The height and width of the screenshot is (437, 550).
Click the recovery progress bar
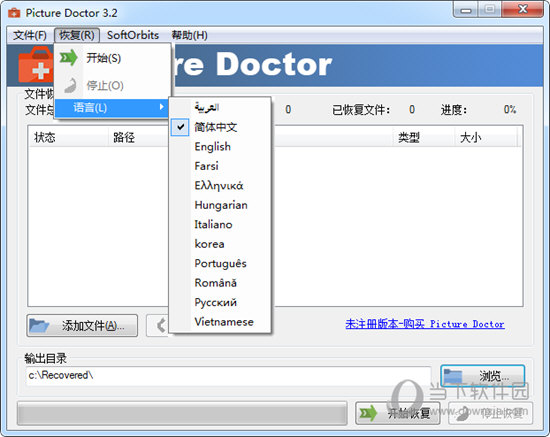coord(182,413)
